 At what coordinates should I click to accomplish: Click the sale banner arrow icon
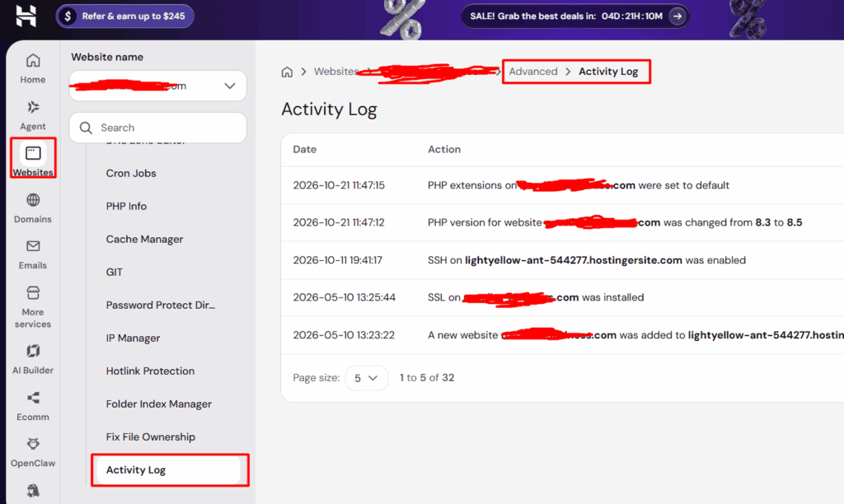pyautogui.click(x=678, y=16)
